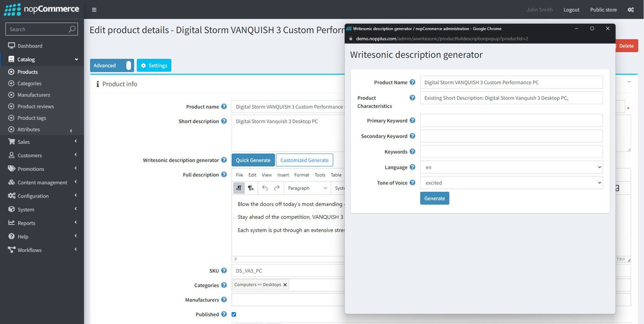Open the editor Table menu
This screenshot has height=324, width=644.
pos(336,175)
